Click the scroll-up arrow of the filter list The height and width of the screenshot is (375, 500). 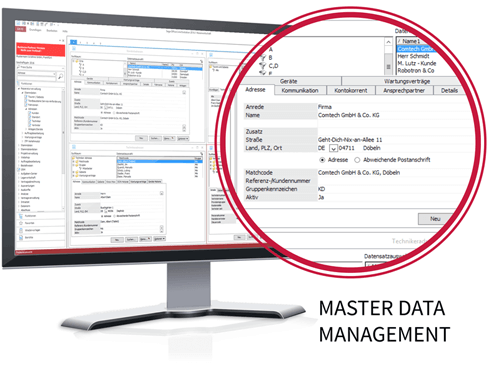(388, 42)
